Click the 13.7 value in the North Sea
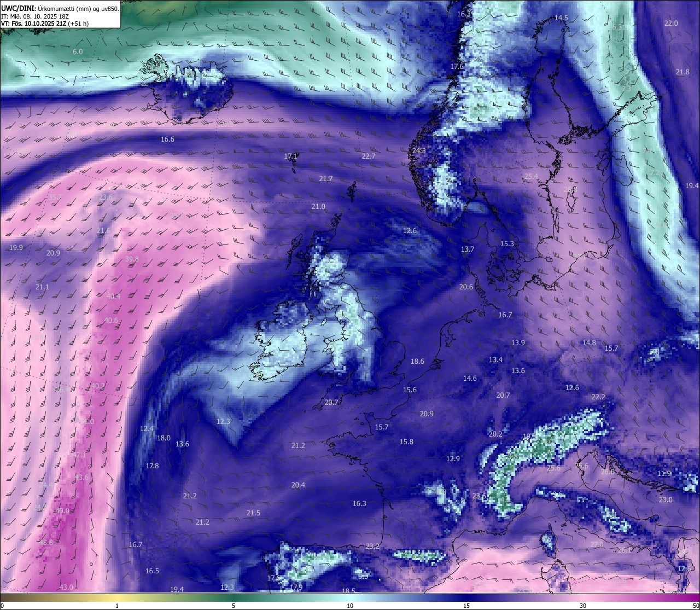The image size is (700, 610). pyautogui.click(x=468, y=249)
